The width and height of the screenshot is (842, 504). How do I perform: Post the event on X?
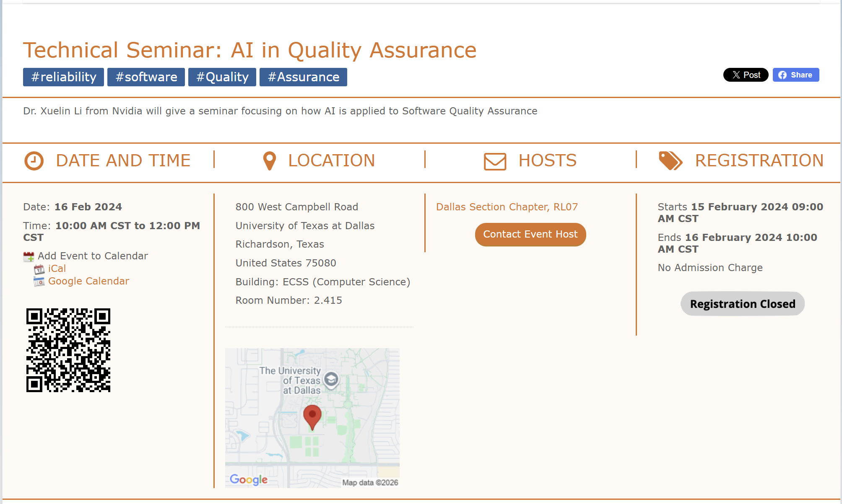(746, 75)
